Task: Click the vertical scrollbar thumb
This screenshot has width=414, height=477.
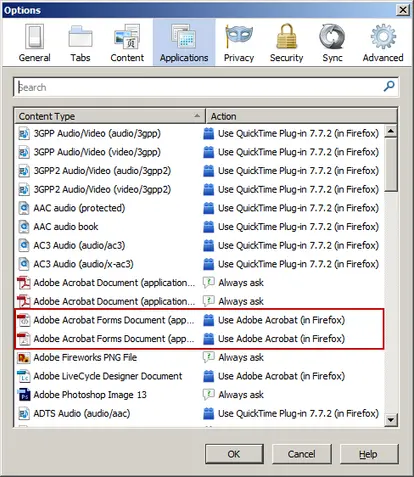Action: (391, 165)
